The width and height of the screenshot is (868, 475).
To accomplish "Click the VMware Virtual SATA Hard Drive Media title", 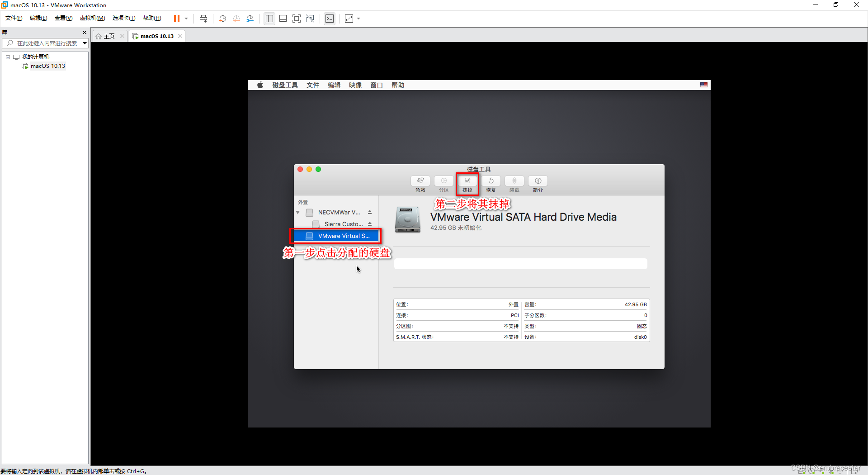I will [524, 217].
